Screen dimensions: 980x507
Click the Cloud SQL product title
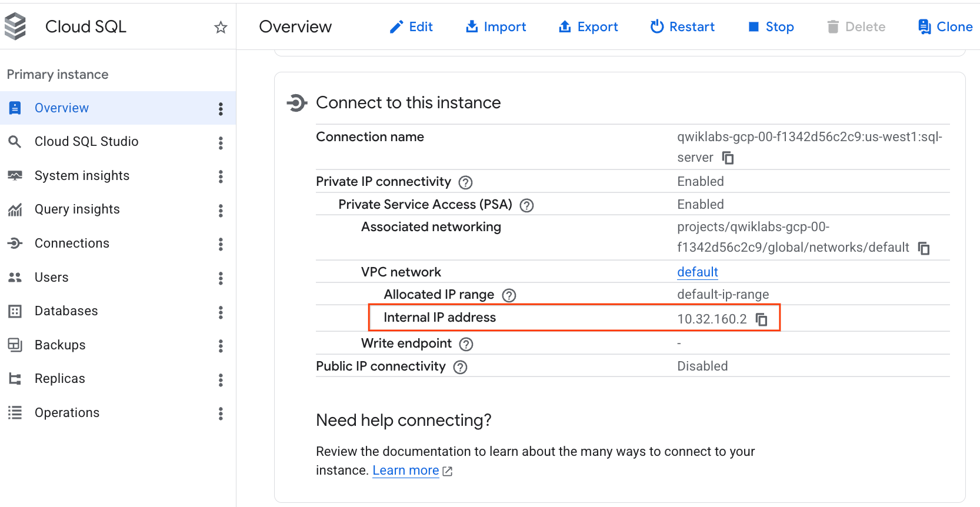click(86, 27)
